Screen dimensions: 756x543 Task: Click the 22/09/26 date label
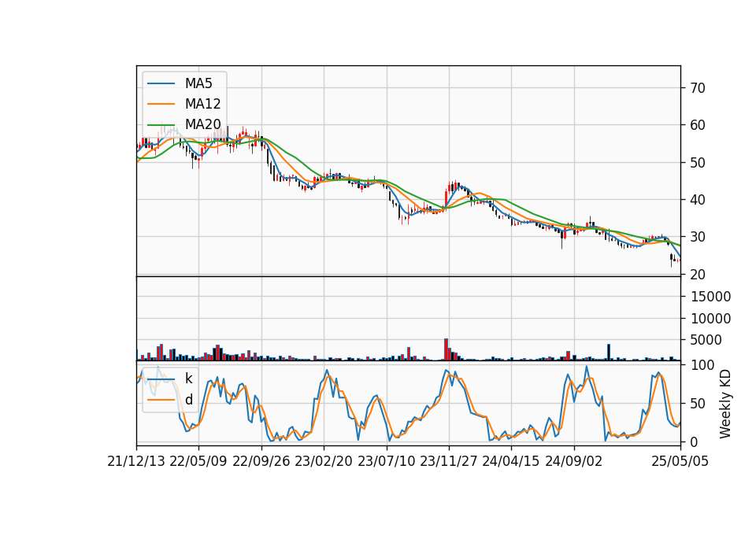(x=261, y=462)
